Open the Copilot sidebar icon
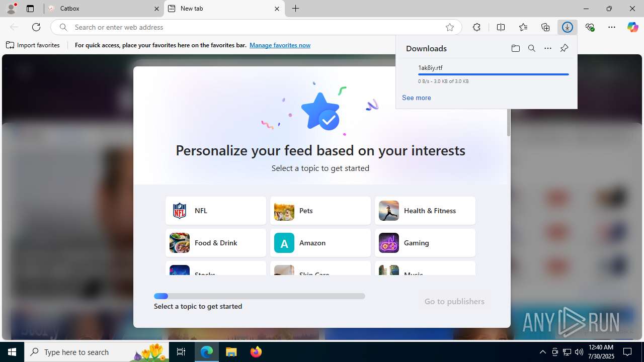 point(632,27)
